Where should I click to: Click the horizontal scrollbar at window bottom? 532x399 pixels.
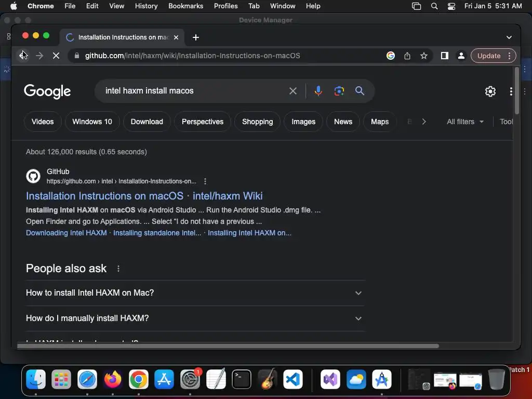coord(228,346)
